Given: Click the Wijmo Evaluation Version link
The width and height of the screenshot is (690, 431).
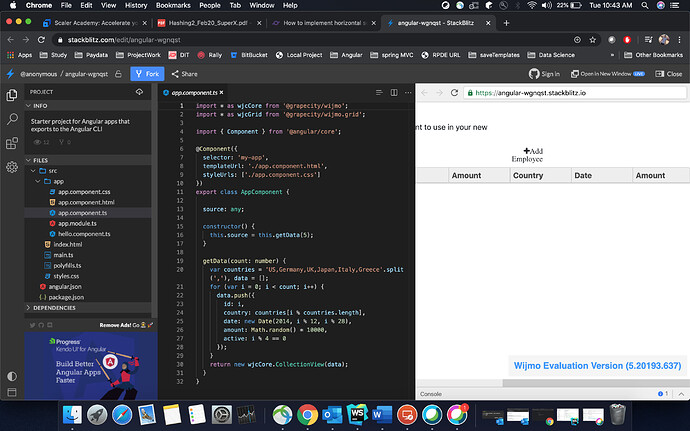Looking at the screenshot, I should click(x=597, y=365).
